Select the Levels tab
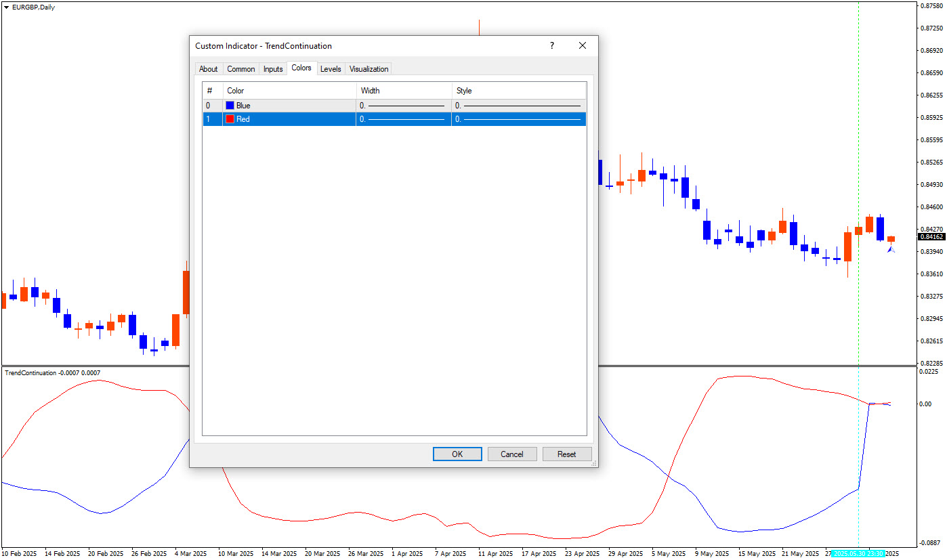The height and width of the screenshot is (560, 947). [x=331, y=69]
